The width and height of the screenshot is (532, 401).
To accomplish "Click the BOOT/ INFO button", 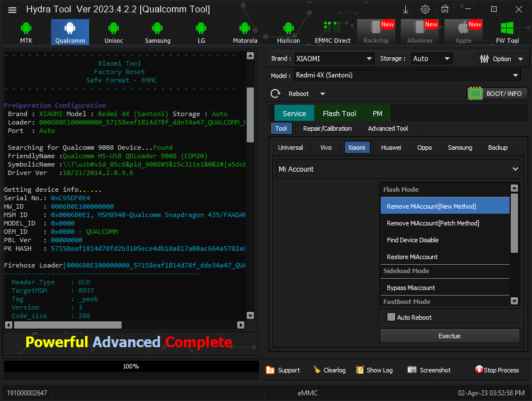I will tap(498, 94).
